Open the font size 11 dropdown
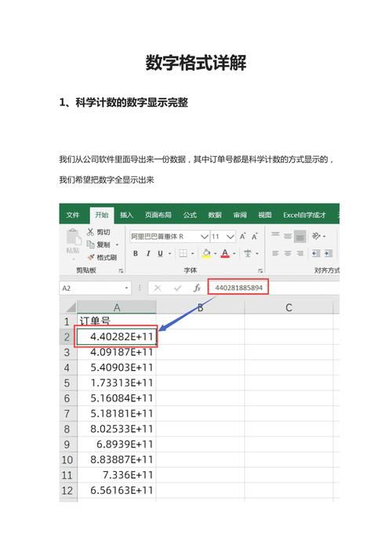Viewport: 392px width, 555px height. 230,237
